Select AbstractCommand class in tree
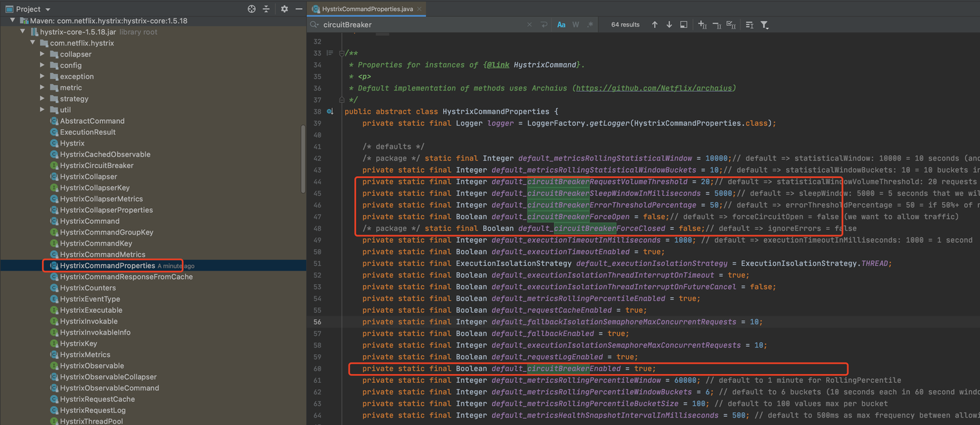Image resolution: width=980 pixels, height=425 pixels. [92, 121]
